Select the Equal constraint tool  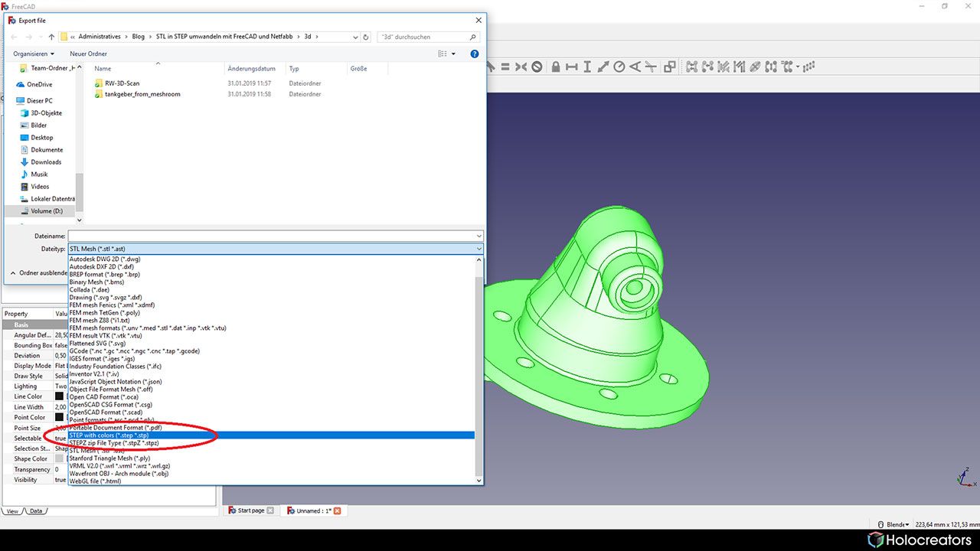pos(505,67)
